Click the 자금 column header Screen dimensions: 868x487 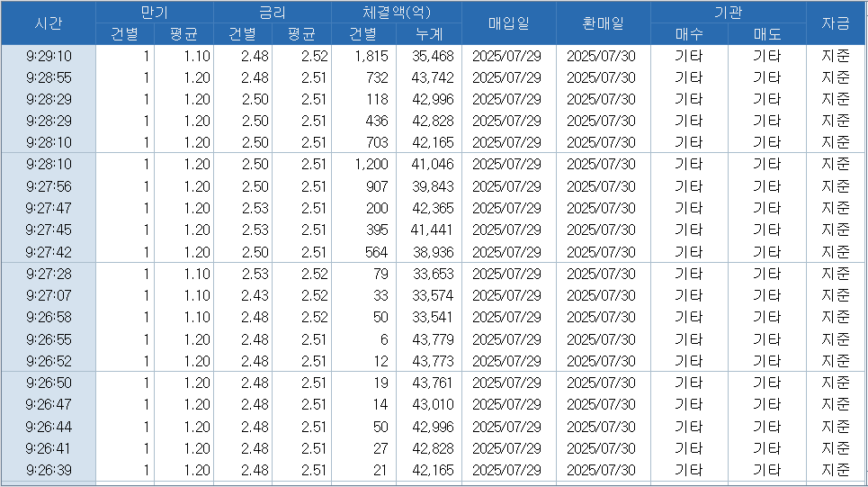pyautogui.click(x=836, y=23)
